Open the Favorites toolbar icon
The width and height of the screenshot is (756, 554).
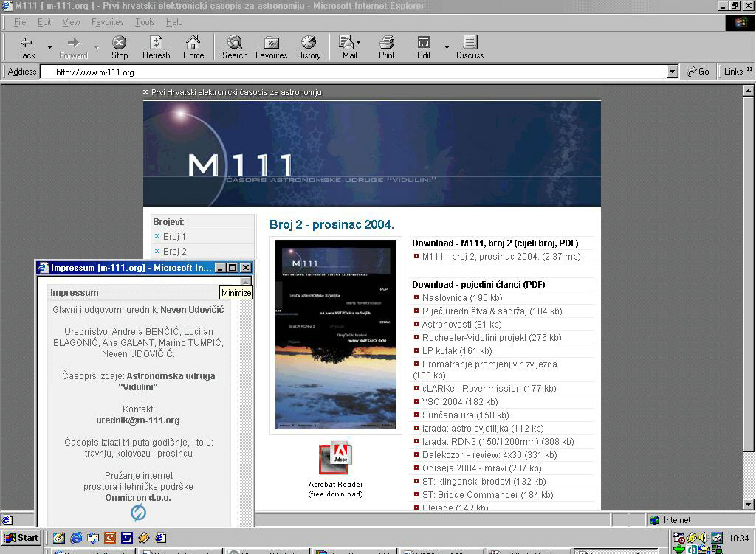tap(271, 47)
